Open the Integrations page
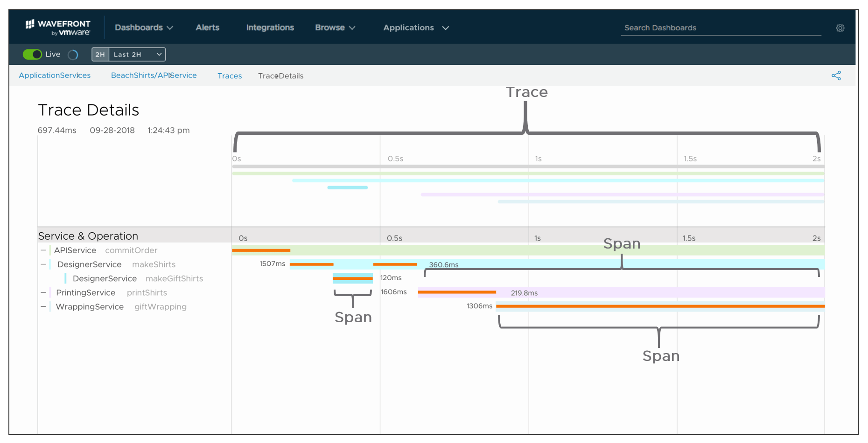 pyautogui.click(x=270, y=28)
